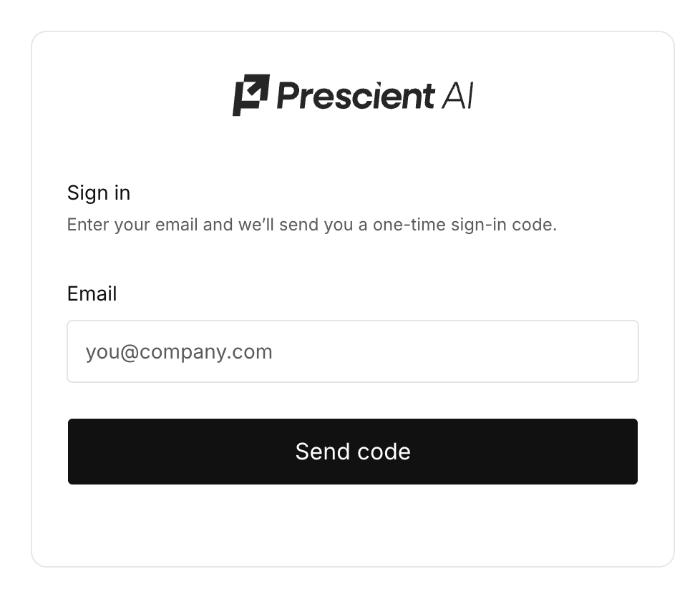
Task: Select the email address text box
Action: click(x=353, y=351)
